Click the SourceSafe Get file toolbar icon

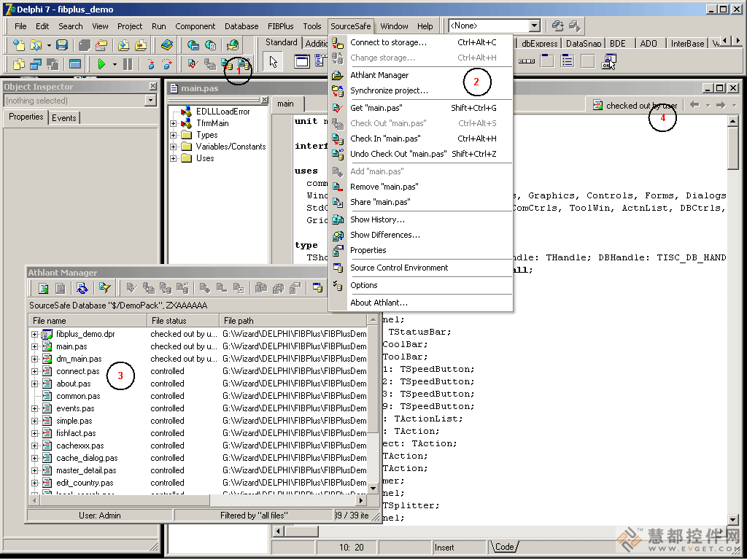193,64
